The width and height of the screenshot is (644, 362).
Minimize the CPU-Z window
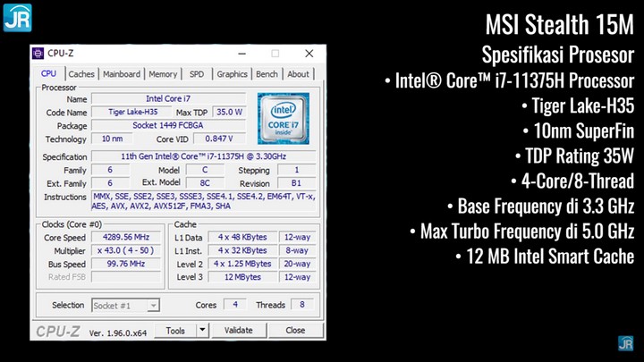[x=242, y=54]
